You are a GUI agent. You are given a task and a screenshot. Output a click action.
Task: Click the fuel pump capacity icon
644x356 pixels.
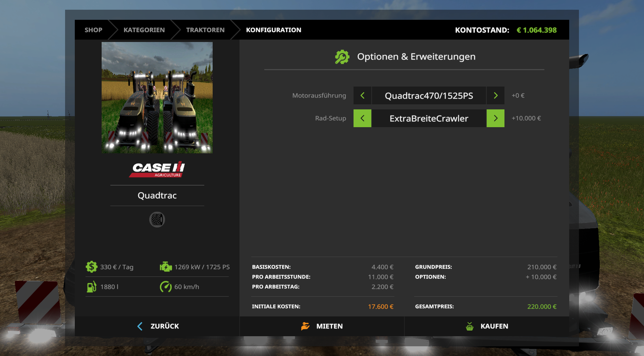coord(92,287)
